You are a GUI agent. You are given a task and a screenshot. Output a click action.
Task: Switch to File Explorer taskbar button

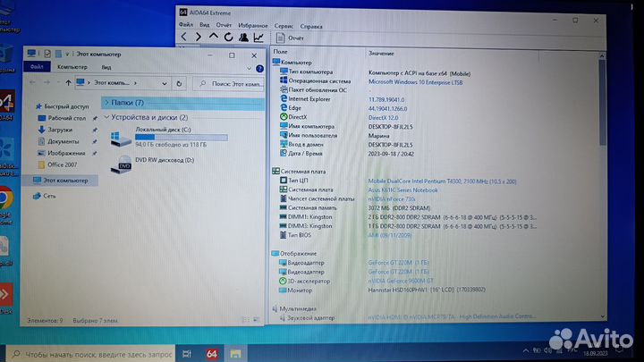(x=235, y=354)
